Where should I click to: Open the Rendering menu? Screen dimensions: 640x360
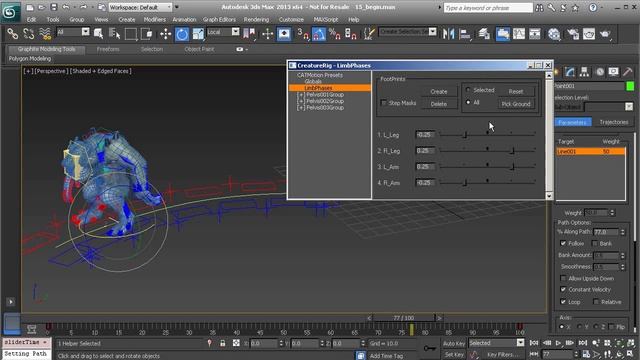pos(256,20)
